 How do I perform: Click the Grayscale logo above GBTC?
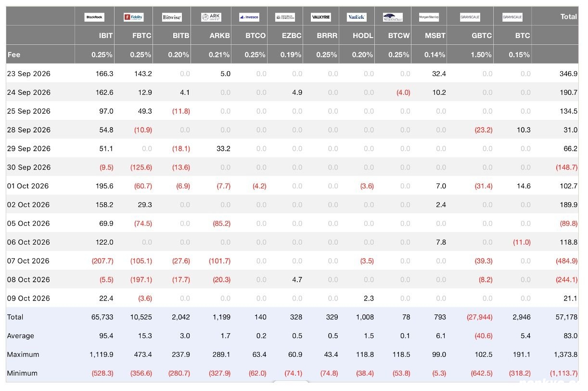(x=470, y=17)
